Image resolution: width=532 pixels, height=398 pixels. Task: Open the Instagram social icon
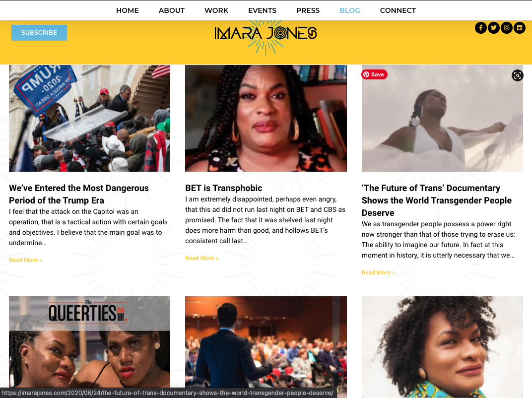coord(507,28)
